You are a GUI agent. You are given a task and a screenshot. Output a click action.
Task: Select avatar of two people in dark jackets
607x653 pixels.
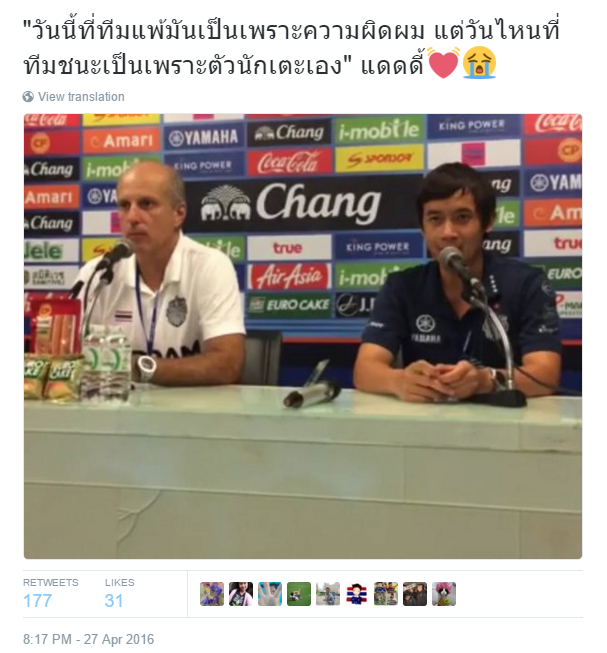415,594
